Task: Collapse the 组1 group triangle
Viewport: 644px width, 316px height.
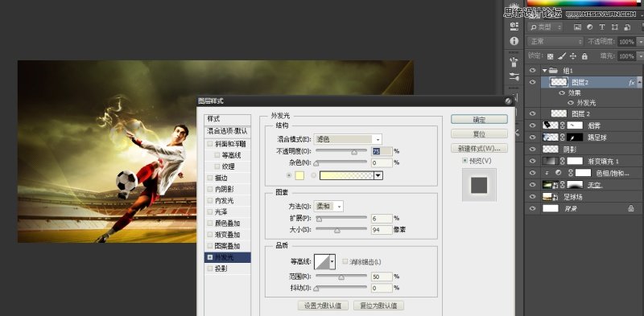Action: point(544,71)
